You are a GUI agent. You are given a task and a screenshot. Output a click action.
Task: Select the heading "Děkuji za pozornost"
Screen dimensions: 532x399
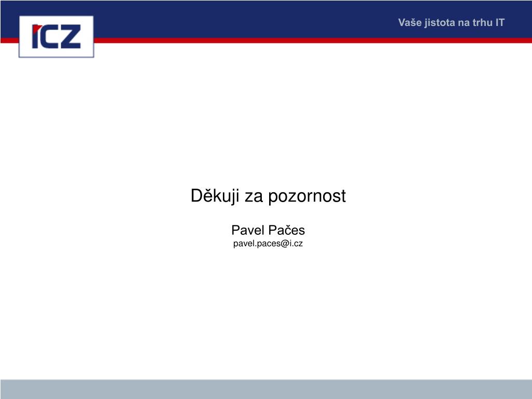[x=268, y=196]
